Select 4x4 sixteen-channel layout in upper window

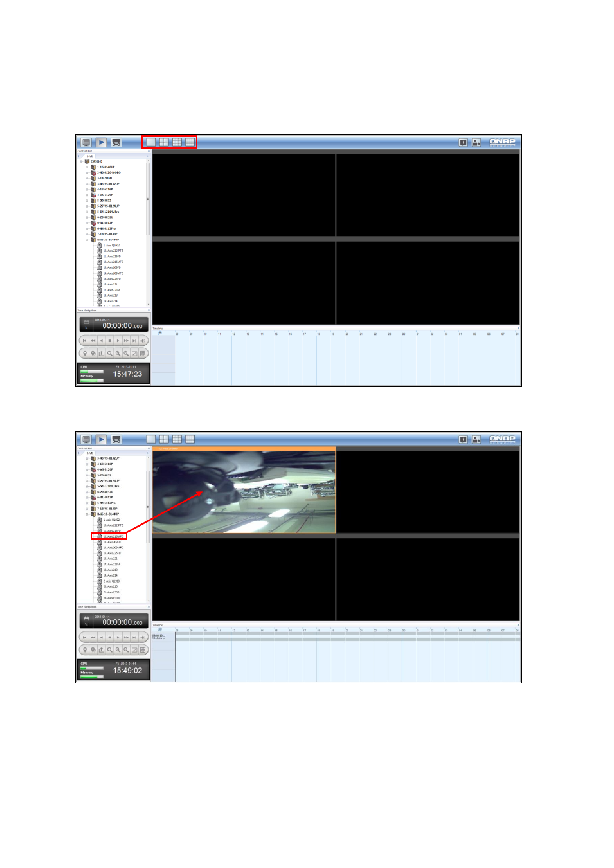click(x=190, y=142)
